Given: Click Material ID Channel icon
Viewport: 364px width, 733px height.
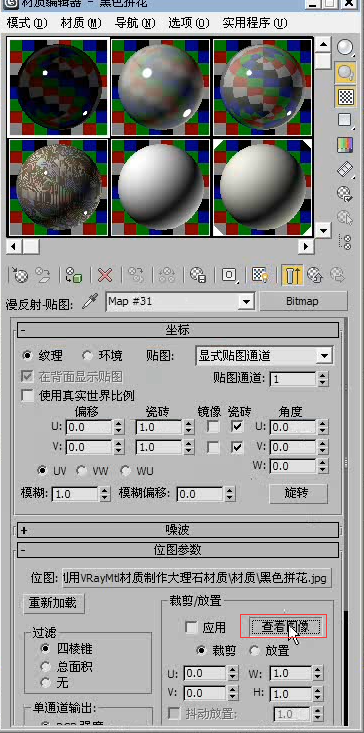Looking at the screenshot, I should pyautogui.click(x=229, y=274).
